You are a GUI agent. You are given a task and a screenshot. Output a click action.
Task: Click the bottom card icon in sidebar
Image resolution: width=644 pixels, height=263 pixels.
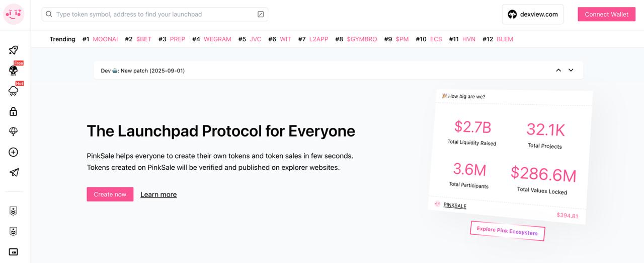[14, 251]
